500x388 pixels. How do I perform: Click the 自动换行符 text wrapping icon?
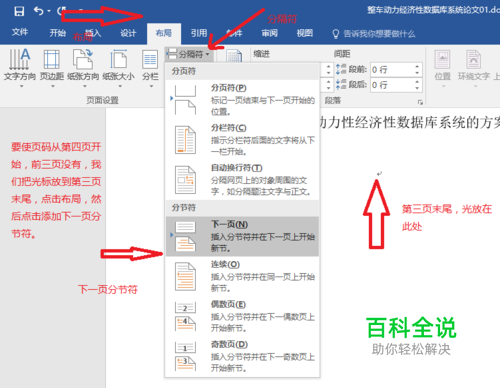tap(185, 180)
